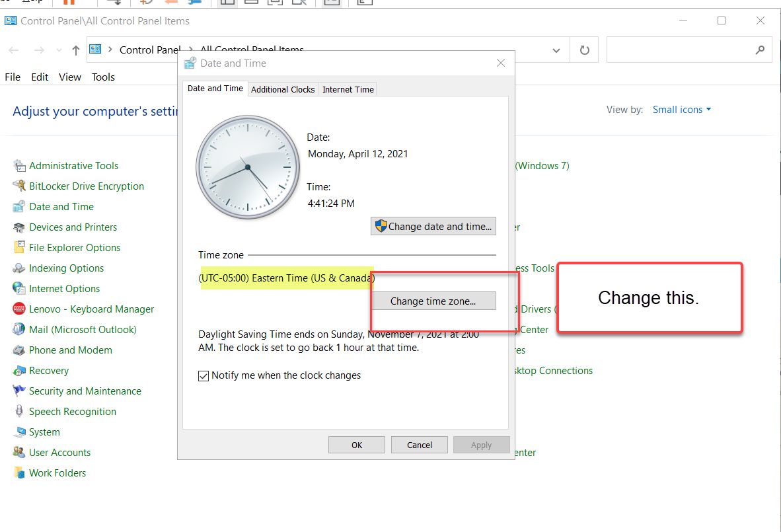Click the search magnifier icon in the Control Panel window
This screenshot has width=781, height=532.
tap(760, 50)
